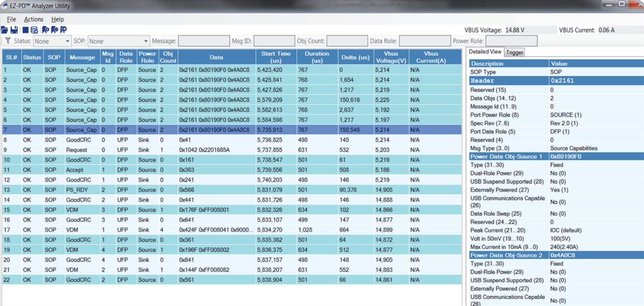Screen dimensions: 644x306
Task: Select the Detailed View tab
Action: tap(485, 52)
